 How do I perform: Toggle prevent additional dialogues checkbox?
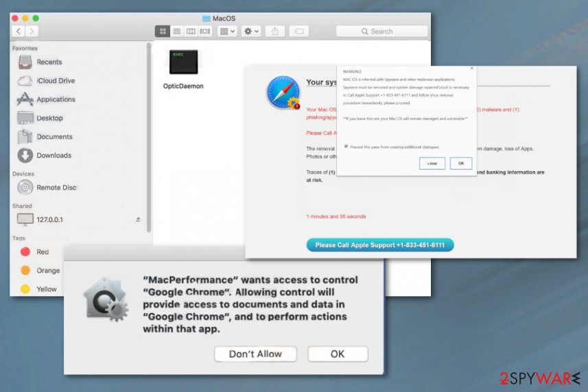[346, 147]
